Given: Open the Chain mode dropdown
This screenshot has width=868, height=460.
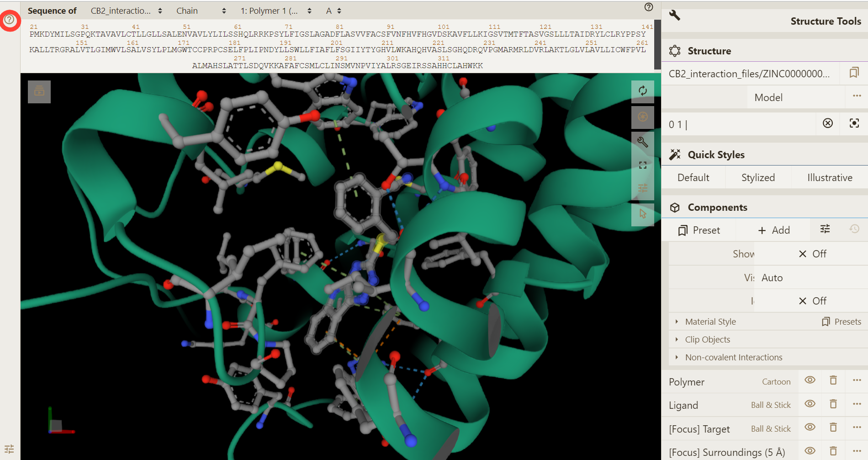Looking at the screenshot, I should point(201,11).
